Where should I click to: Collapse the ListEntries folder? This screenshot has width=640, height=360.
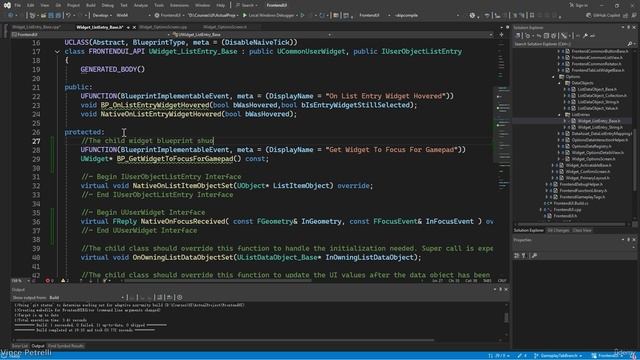(560, 115)
